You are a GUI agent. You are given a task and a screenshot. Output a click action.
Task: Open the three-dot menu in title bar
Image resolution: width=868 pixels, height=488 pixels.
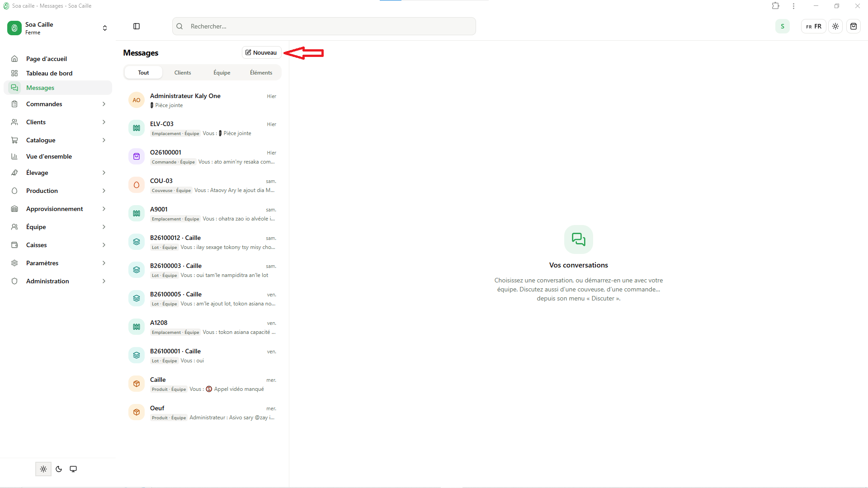793,6
